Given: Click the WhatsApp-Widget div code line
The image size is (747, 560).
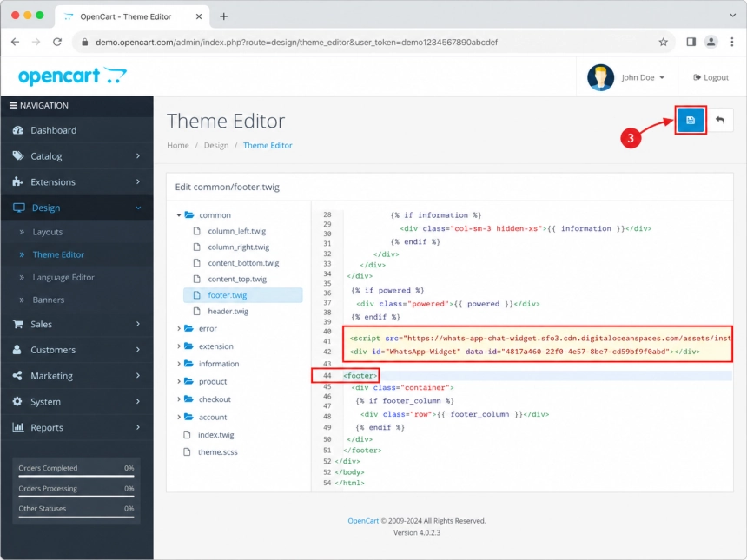Looking at the screenshot, I should 525,352.
